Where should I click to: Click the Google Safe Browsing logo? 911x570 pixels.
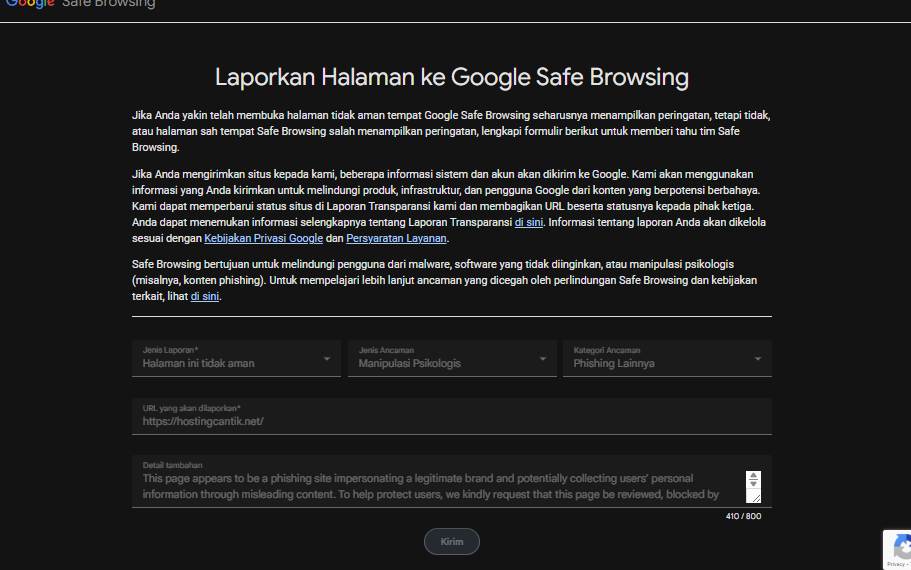click(x=81, y=4)
